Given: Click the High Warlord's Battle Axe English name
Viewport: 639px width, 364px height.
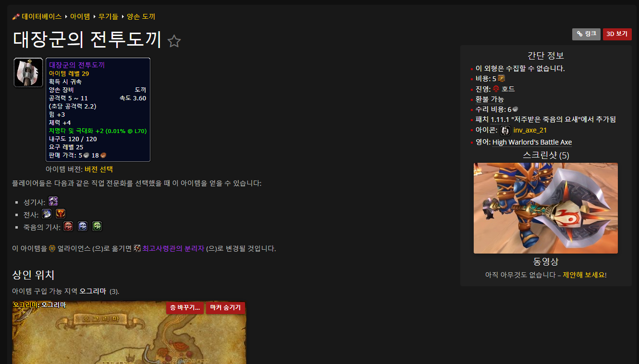Looking at the screenshot, I should (x=532, y=142).
